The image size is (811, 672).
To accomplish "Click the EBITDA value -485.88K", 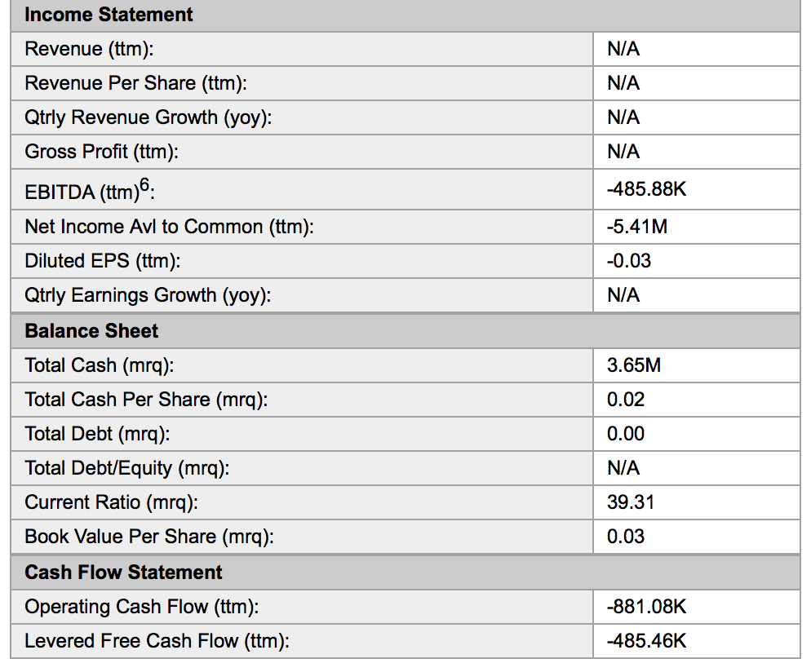I will point(646,189).
